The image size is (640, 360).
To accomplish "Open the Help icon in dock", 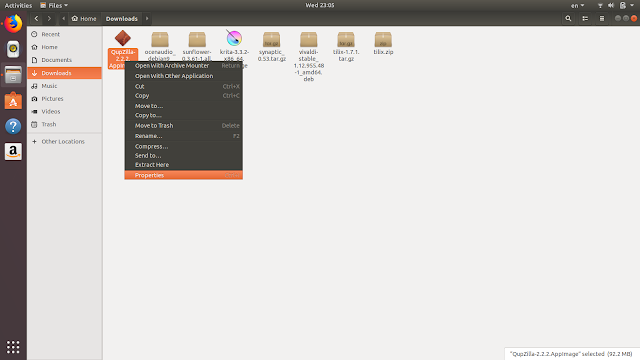I will [13, 126].
